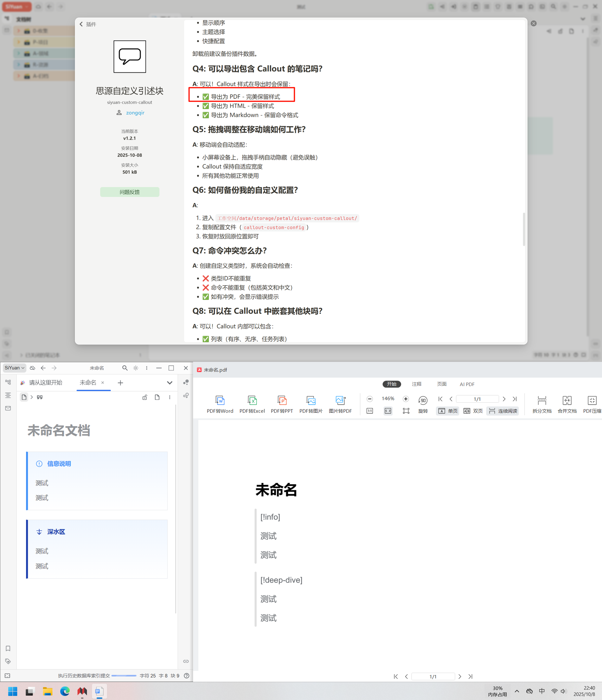Open the SiYuan workspace dropdown
The width and height of the screenshot is (602, 700).
[x=14, y=368]
